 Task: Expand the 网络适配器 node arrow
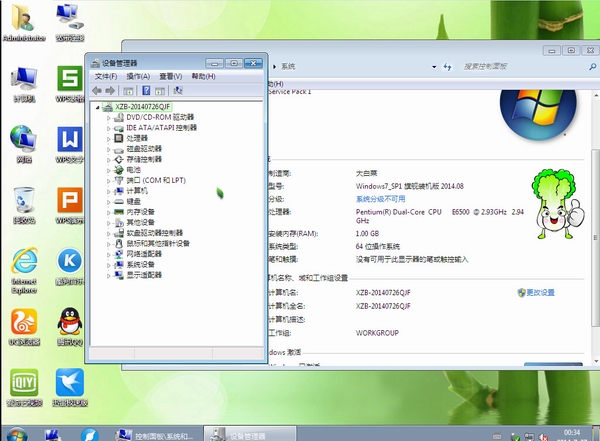point(108,255)
